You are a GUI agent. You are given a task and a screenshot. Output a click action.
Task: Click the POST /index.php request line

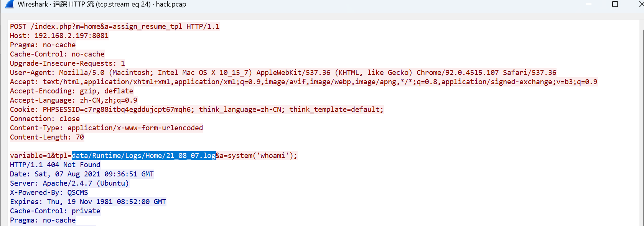(x=114, y=27)
